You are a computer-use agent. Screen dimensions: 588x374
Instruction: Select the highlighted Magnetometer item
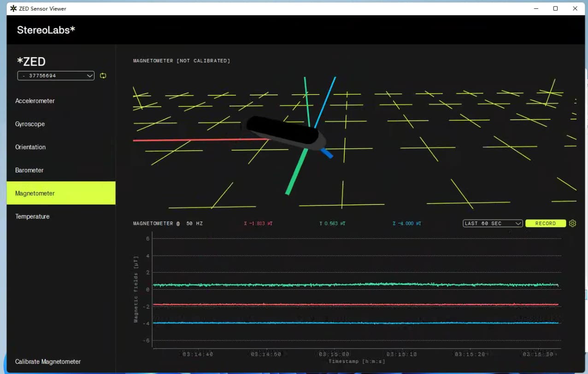61,193
